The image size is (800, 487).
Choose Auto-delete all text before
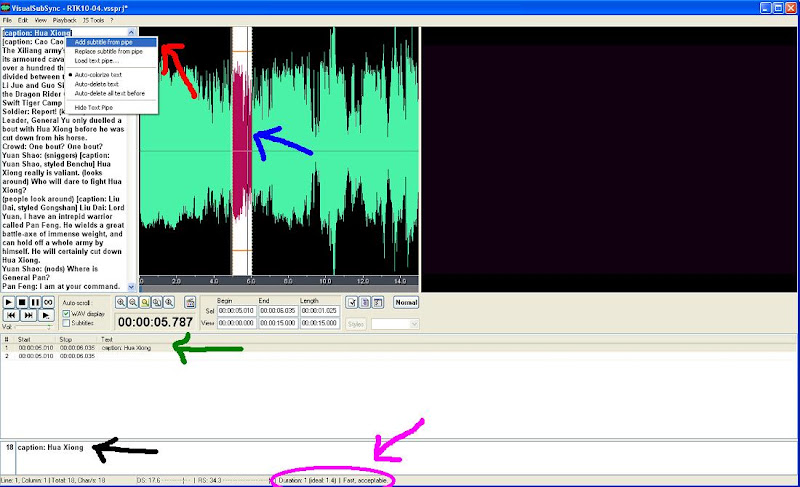pyautogui.click(x=111, y=93)
